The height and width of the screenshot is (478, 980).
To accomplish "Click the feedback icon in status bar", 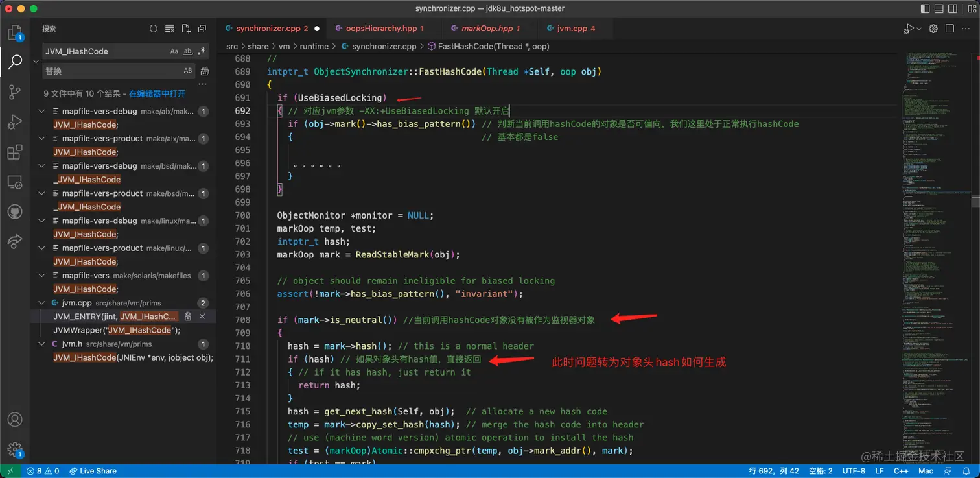I will 947,471.
